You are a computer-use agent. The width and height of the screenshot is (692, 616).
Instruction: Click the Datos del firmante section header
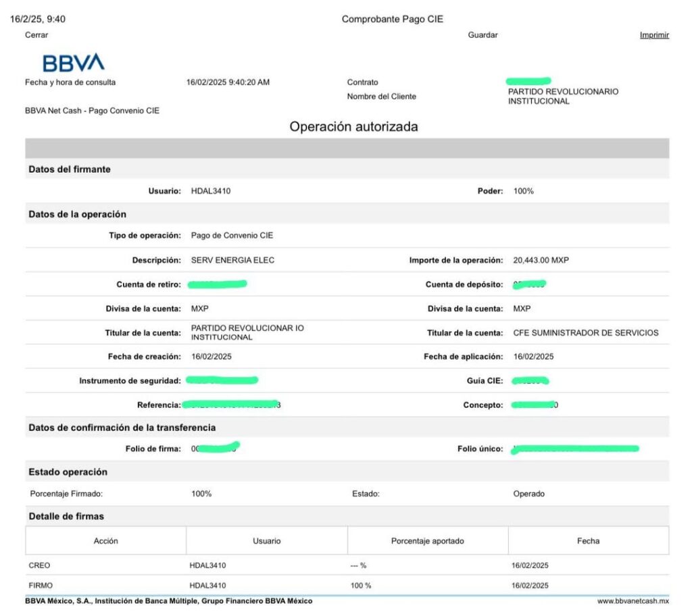[x=70, y=170]
